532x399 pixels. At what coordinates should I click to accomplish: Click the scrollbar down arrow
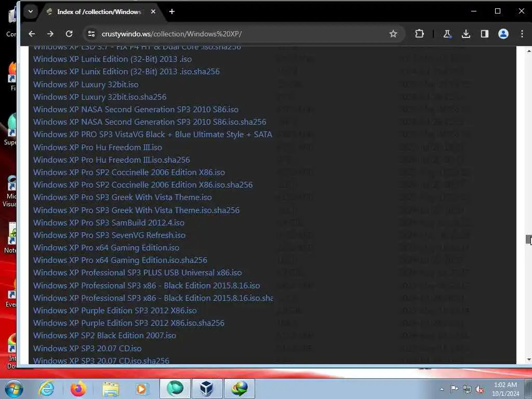pos(529,360)
